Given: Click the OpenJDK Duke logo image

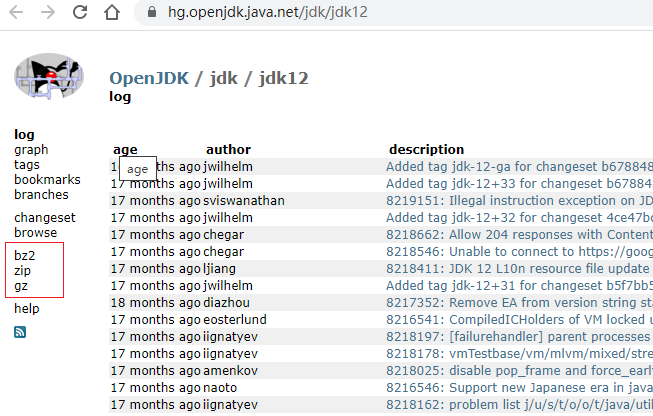Looking at the screenshot, I should (x=49, y=76).
